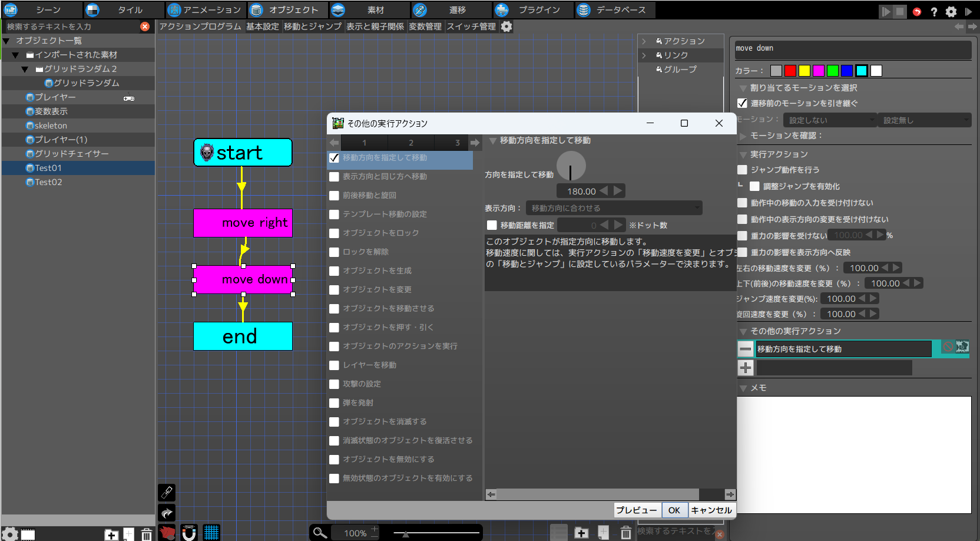Click the red pencil-bundle icon under the canvas
The width and height of the screenshot is (980, 541).
click(x=167, y=533)
